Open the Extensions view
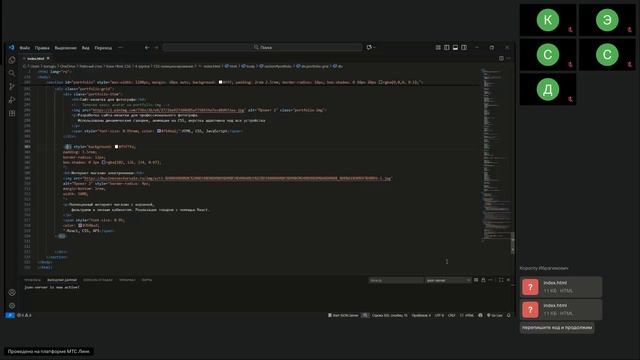The image size is (640, 360). point(12,113)
